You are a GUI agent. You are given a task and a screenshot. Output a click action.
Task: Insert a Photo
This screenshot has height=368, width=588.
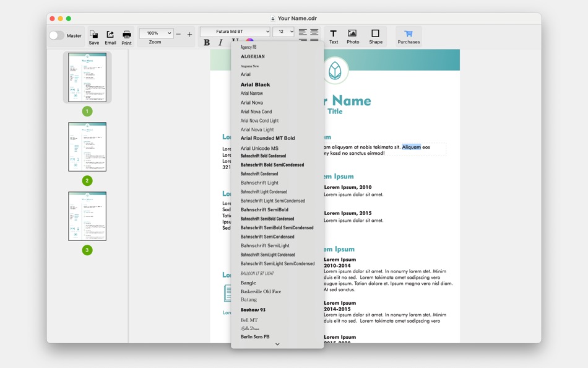353,37
